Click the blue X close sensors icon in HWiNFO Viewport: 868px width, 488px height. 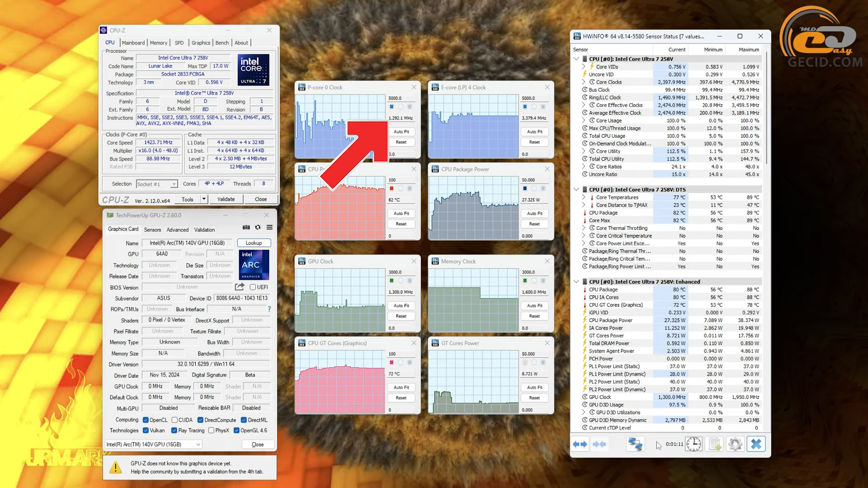[x=756, y=444]
